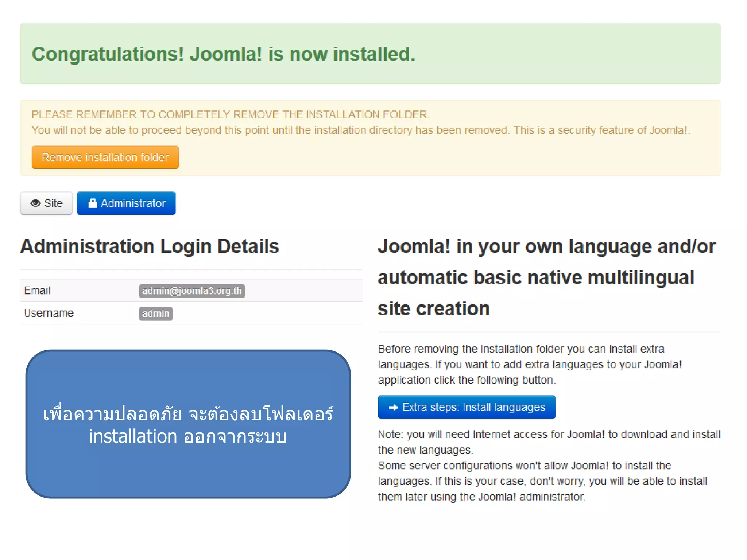Click the 'security feature of Joomla!' sentence
Screen dimensions: 747x560
click(602, 130)
